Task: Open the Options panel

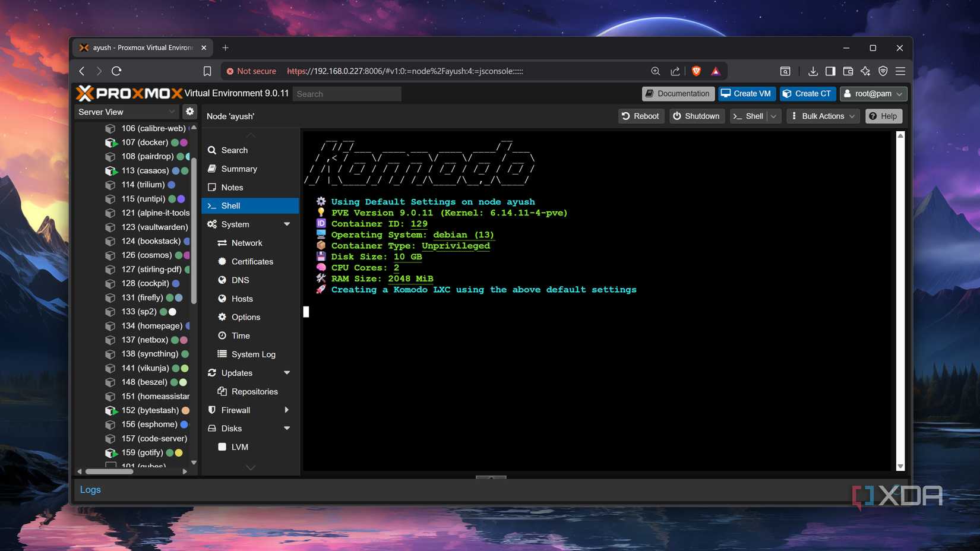Action: coord(245,317)
